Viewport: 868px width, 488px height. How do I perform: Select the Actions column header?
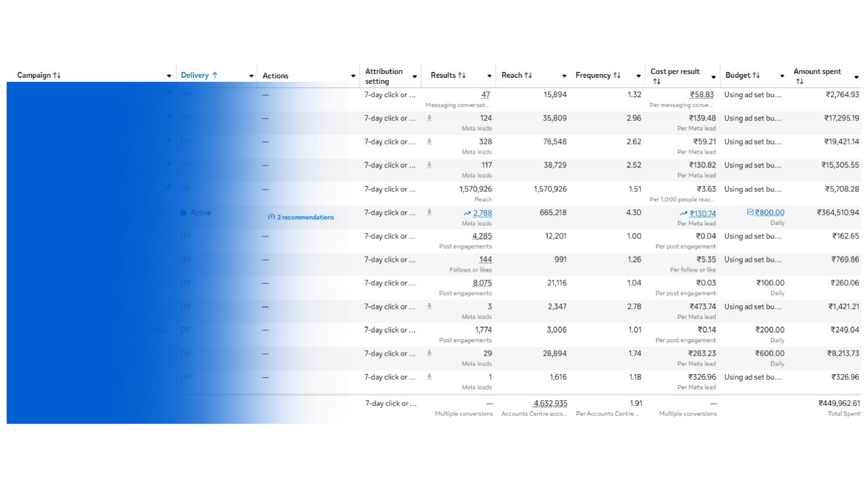click(x=275, y=76)
